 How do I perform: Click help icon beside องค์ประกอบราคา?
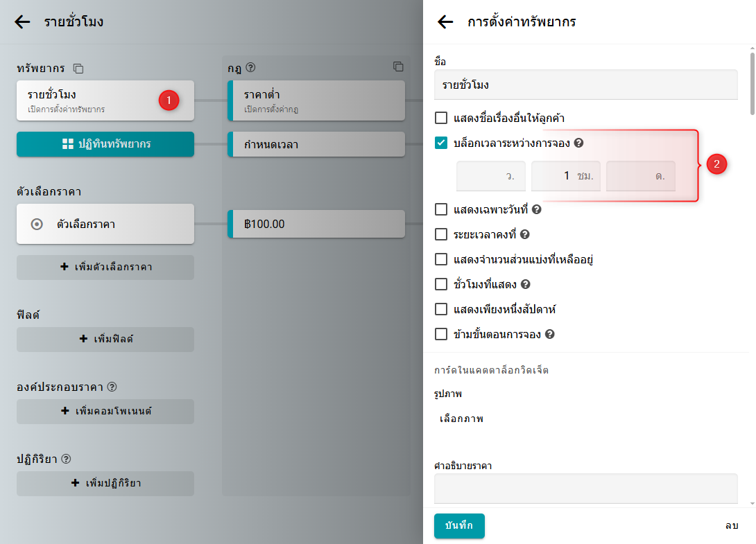click(112, 387)
